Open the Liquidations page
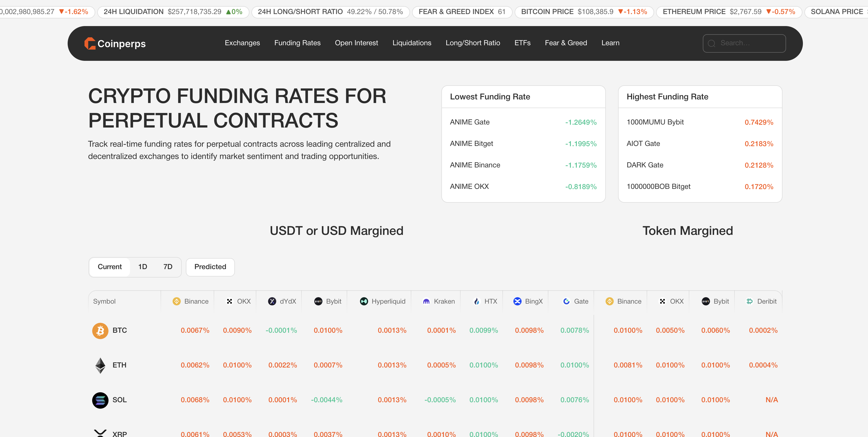 coord(412,43)
